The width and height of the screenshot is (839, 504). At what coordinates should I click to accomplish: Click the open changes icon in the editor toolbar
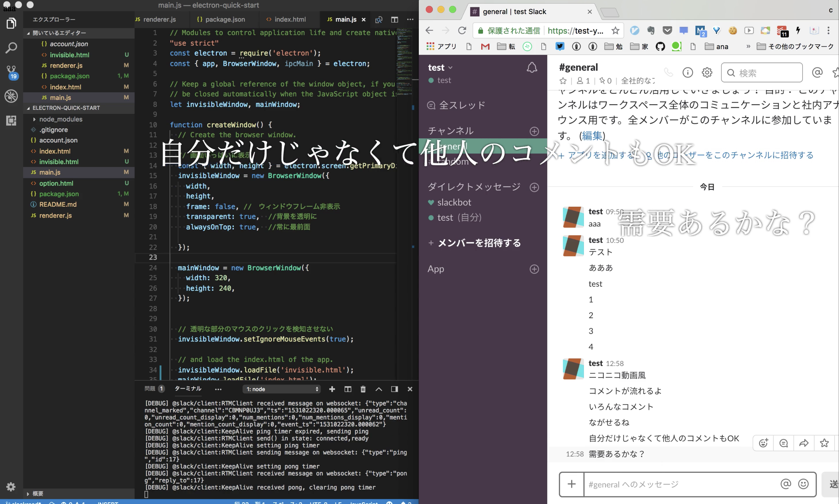(x=379, y=20)
